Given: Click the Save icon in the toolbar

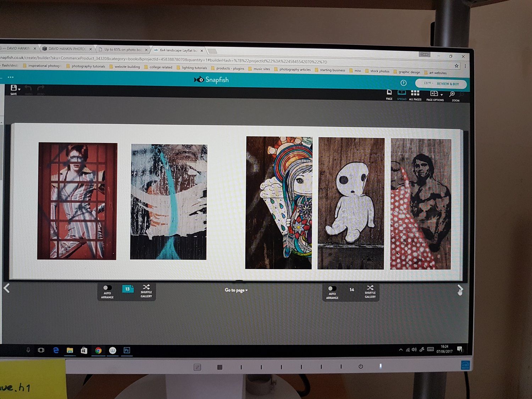Looking at the screenshot, I should tap(13, 88).
